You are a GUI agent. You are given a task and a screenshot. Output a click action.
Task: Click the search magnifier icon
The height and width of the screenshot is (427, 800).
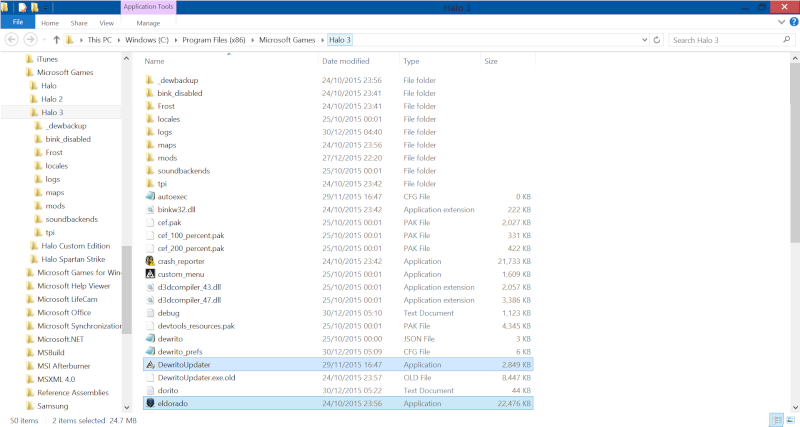(x=786, y=40)
